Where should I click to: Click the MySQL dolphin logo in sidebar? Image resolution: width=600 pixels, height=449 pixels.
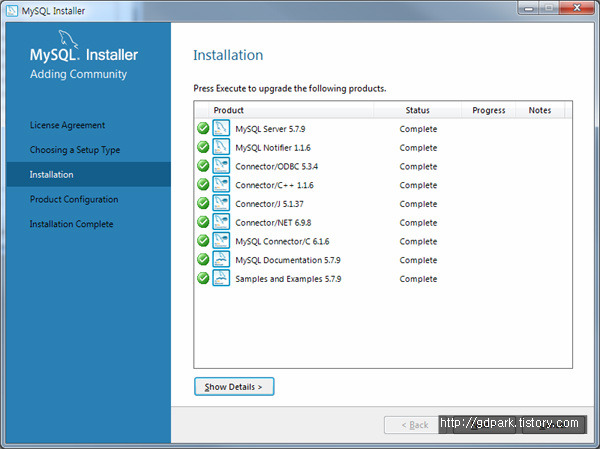[68, 40]
